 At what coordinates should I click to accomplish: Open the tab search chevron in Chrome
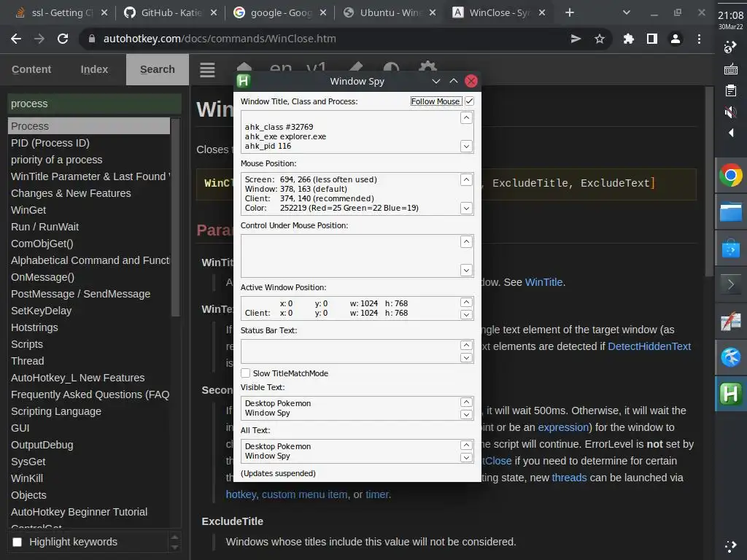(627, 12)
